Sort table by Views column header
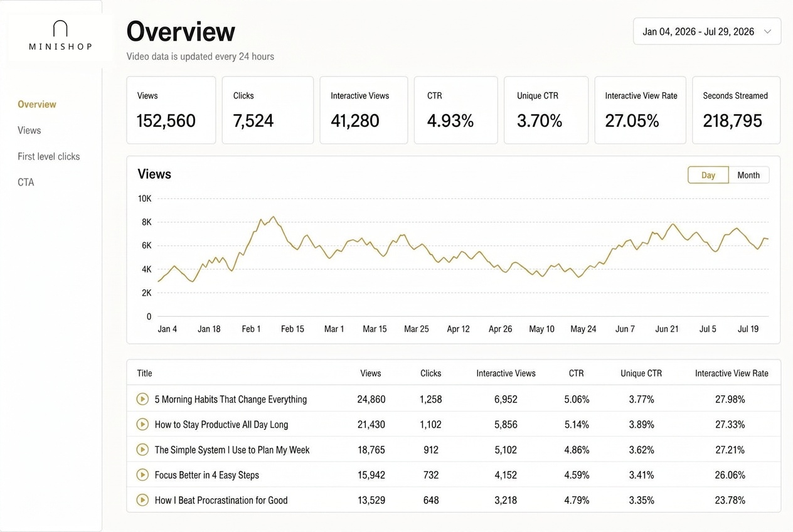The image size is (793, 532). pyautogui.click(x=370, y=373)
